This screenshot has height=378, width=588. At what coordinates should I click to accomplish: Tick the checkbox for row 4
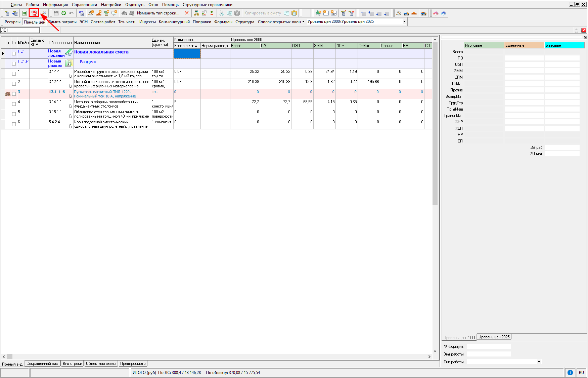click(x=14, y=104)
